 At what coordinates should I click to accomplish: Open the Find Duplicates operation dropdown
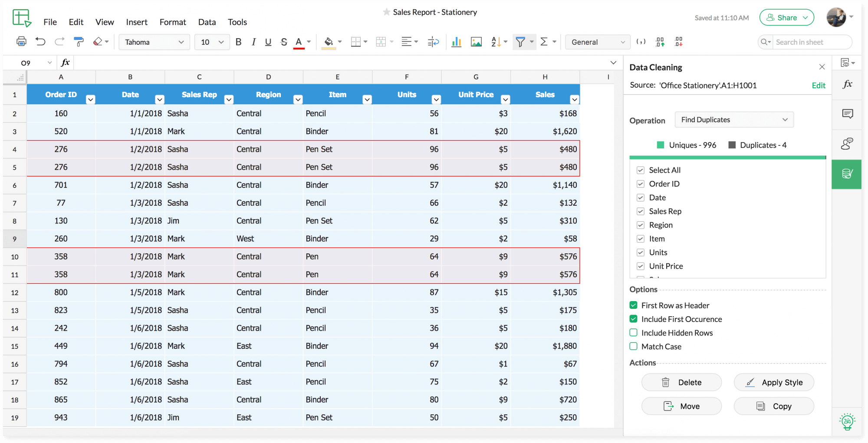(x=734, y=119)
